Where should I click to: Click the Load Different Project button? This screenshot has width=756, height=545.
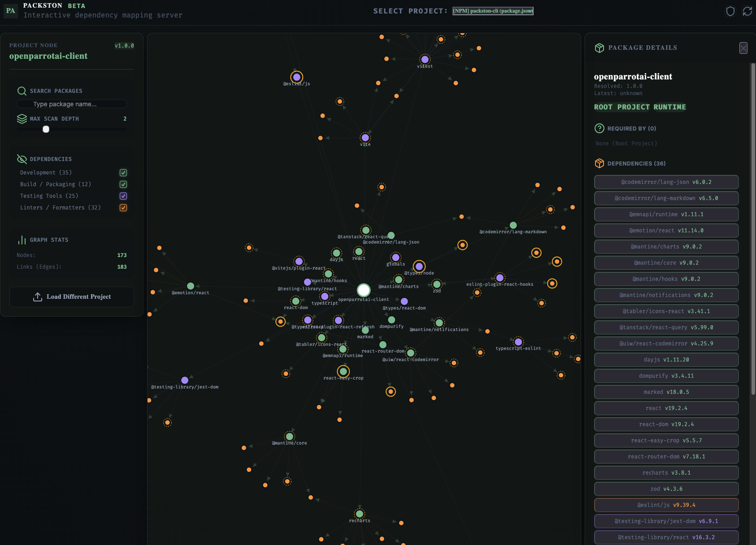click(x=72, y=297)
